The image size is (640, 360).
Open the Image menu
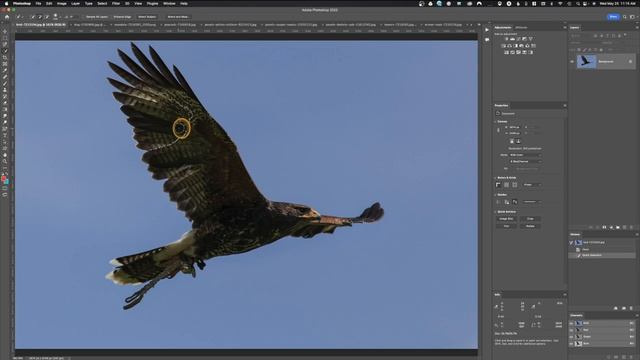pos(62,3)
